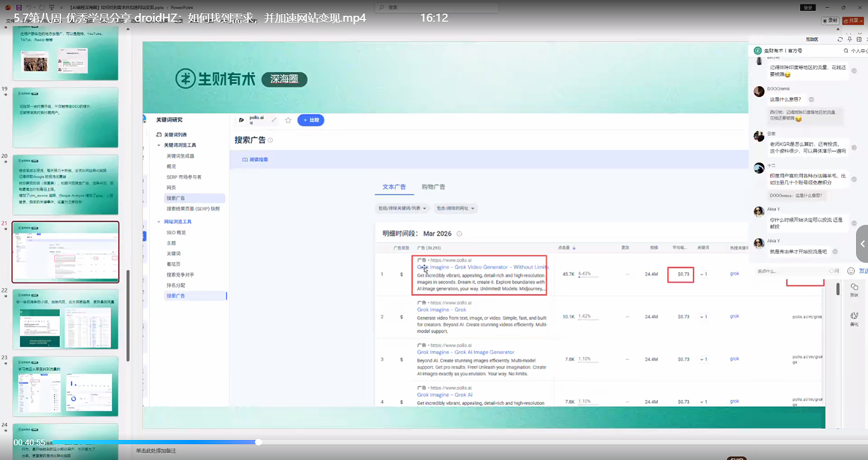Click the slide panel scrollbar

tap(128, 316)
